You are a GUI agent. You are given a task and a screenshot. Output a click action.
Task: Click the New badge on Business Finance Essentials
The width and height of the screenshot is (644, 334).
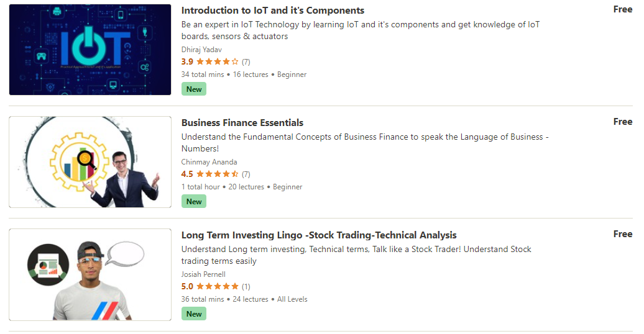[194, 202]
